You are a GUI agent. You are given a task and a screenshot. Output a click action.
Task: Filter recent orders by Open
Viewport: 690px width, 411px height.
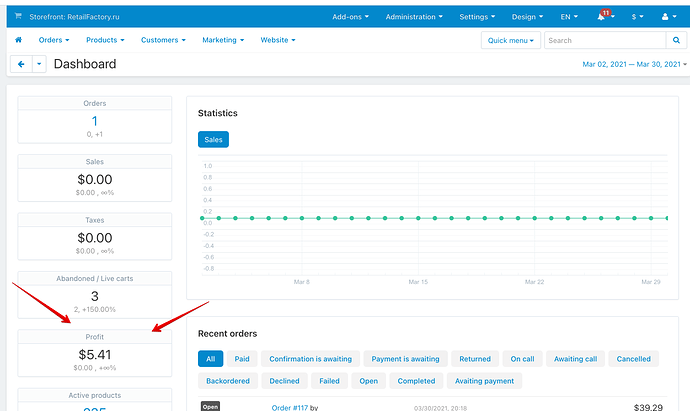tap(368, 381)
